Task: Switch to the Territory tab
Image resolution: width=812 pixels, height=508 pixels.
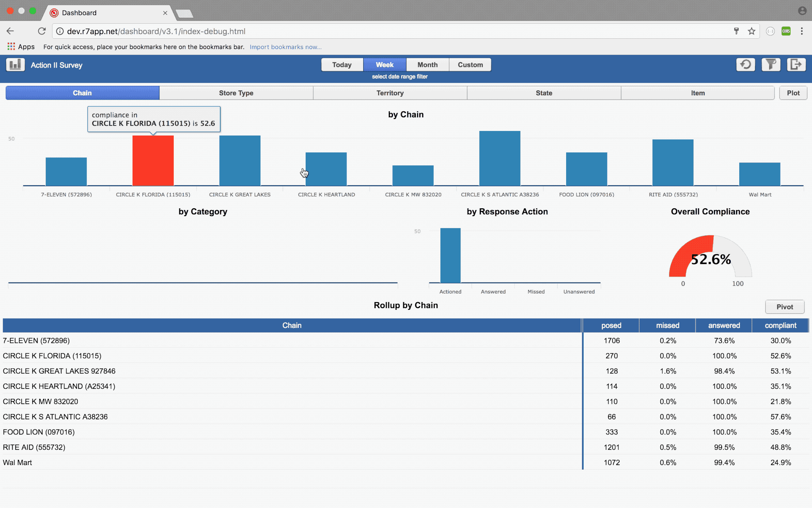Action: click(x=390, y=93)
